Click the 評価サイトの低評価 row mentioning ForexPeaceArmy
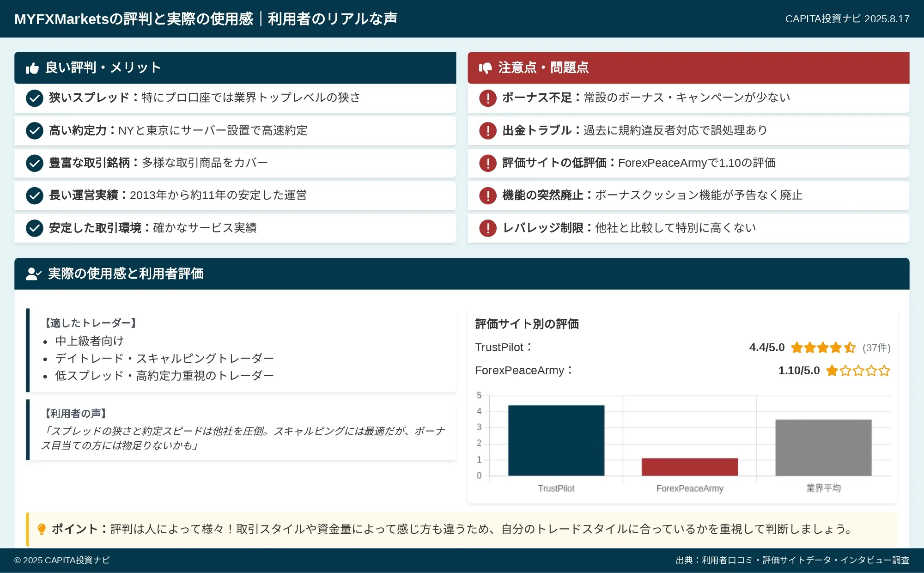 coord(639,163)
